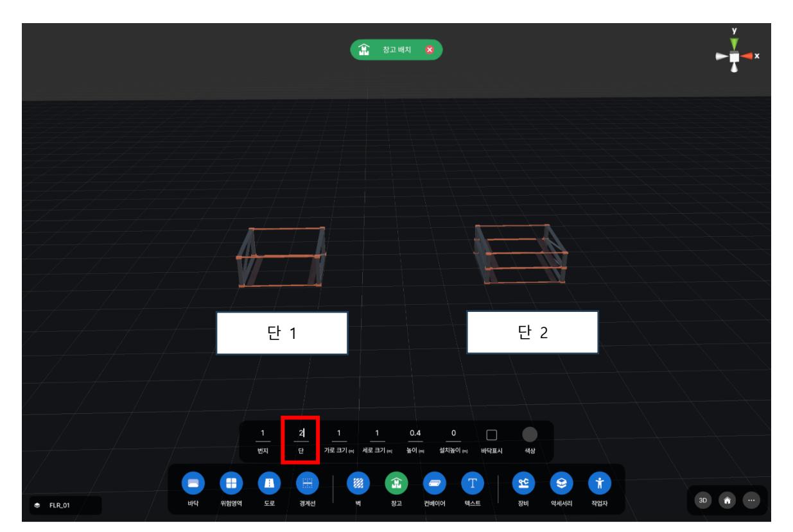Select the 컨베이어 conveyor tool
793x532 pixels.
tap(433, 483)
